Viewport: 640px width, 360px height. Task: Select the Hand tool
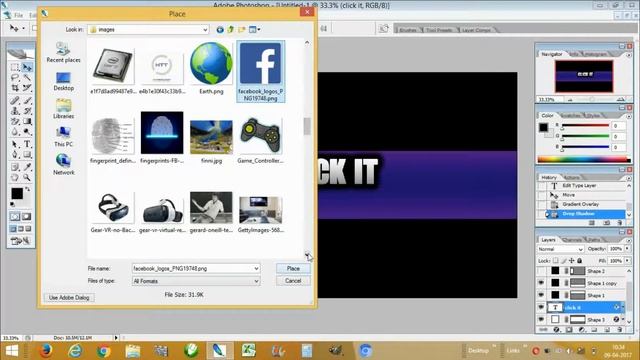[x=15, y=178]
